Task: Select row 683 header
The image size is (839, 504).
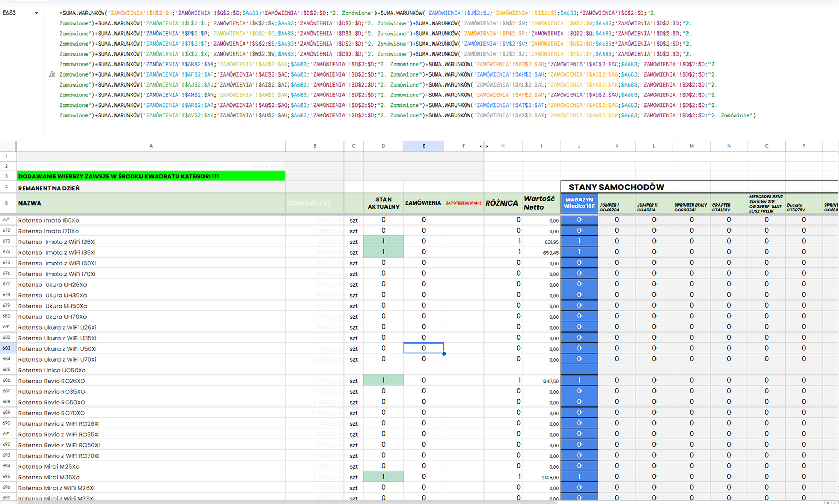Action: pos(7,348)
